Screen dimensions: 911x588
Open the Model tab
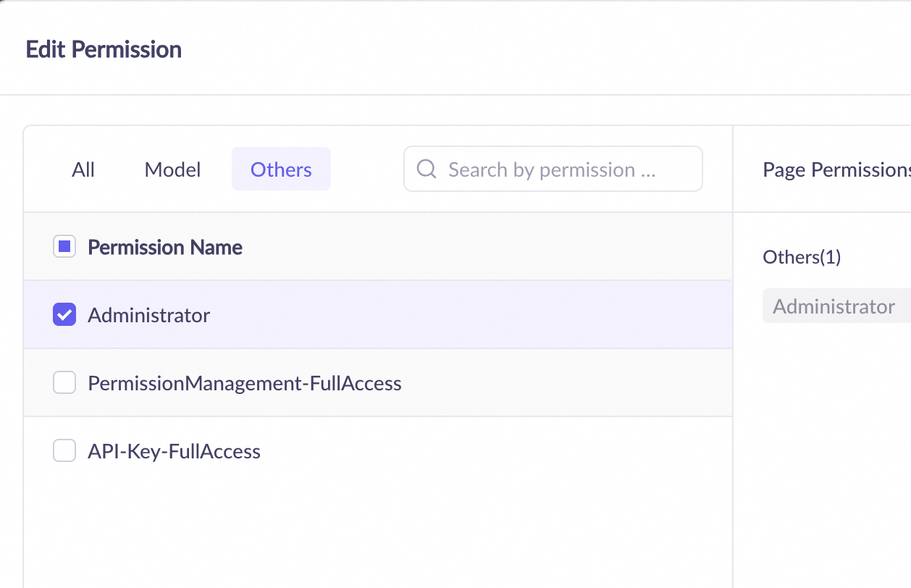172,169
